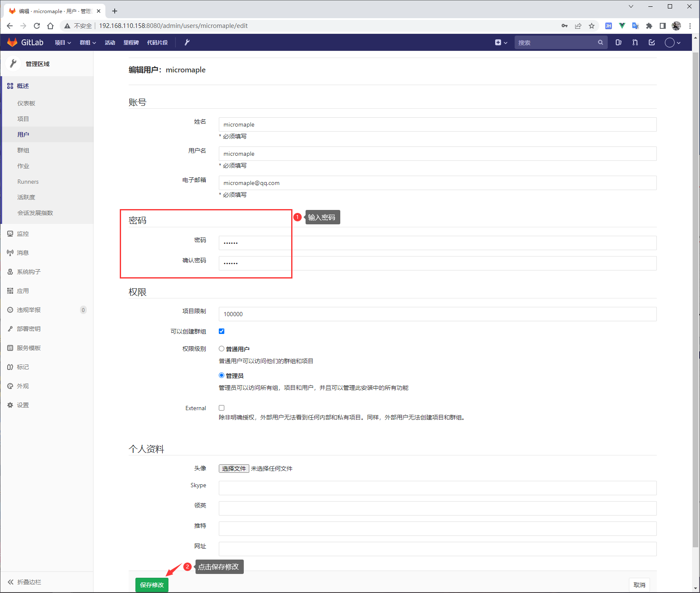This screenshot has height=593, width=700.
Task: Click the 电子邮箱 input field
Action: [x=438, y=183]
